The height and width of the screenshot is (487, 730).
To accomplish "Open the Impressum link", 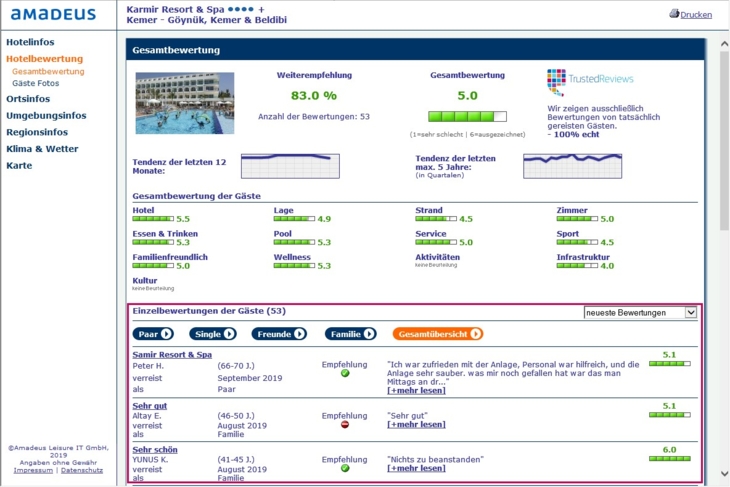I will pos(33,470).
